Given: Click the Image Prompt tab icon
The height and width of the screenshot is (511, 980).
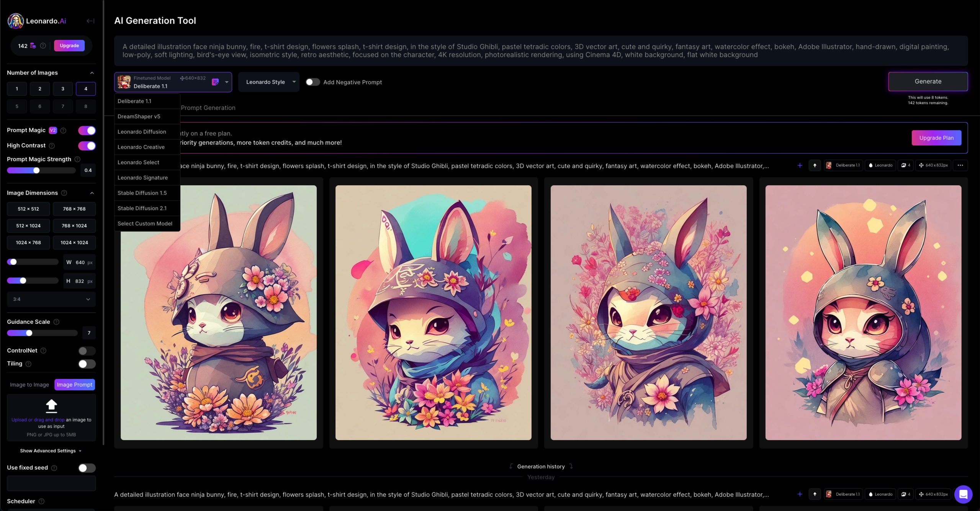Looking at the screenshot, I should 75,384.
